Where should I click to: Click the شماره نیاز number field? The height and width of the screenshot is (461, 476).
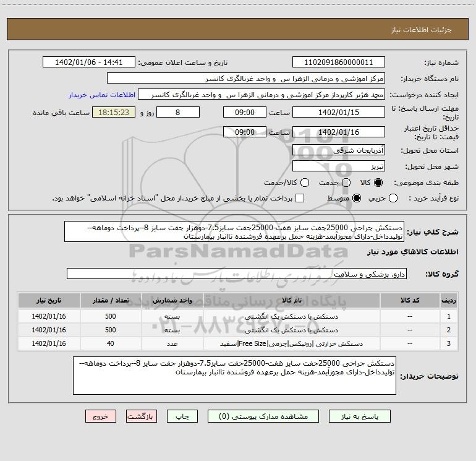point(339,62)
